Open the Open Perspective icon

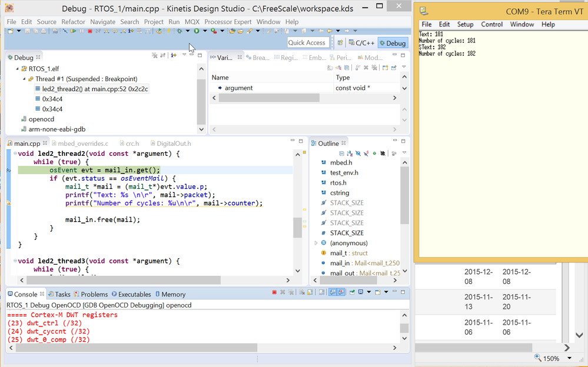[x=340, y=43]
